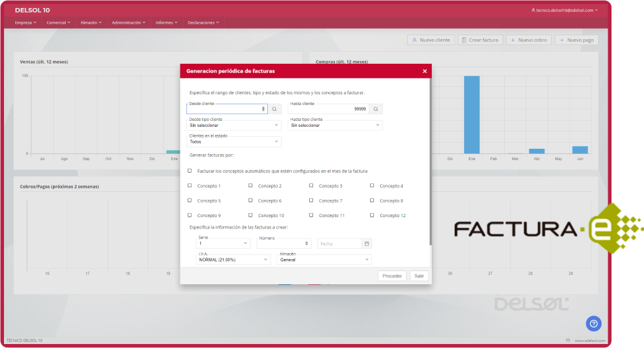Toggle the Concepto 12 checkbox
644x348 pixels.
tap(372, 215)
